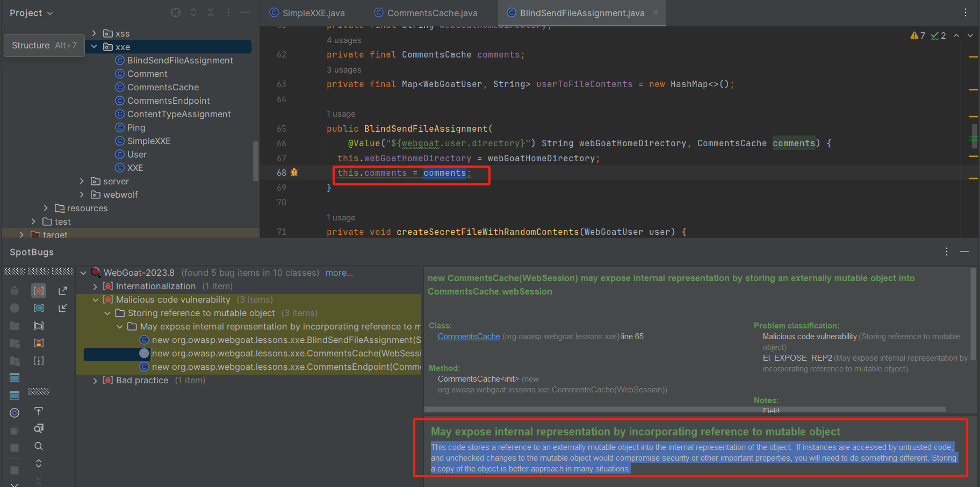Click the 7 warnings indicator
The height and width of the screenshot is (487, 980).
[918, 35]
